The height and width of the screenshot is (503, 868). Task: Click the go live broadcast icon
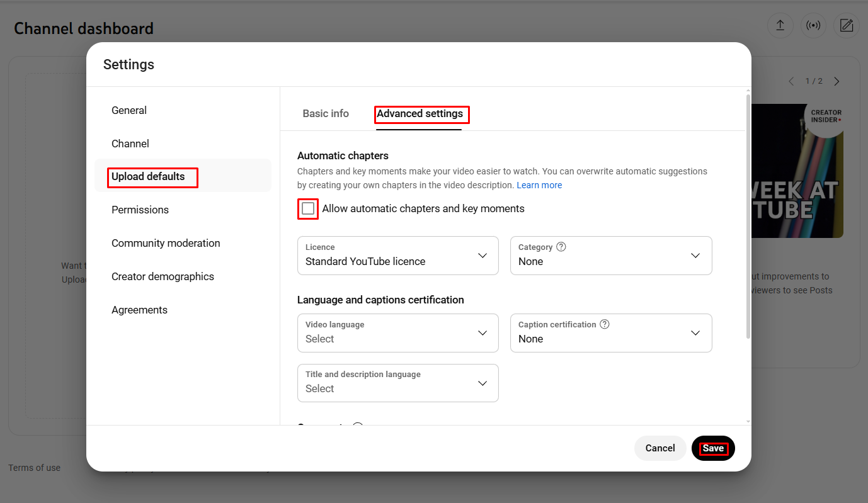pos(813,26)
